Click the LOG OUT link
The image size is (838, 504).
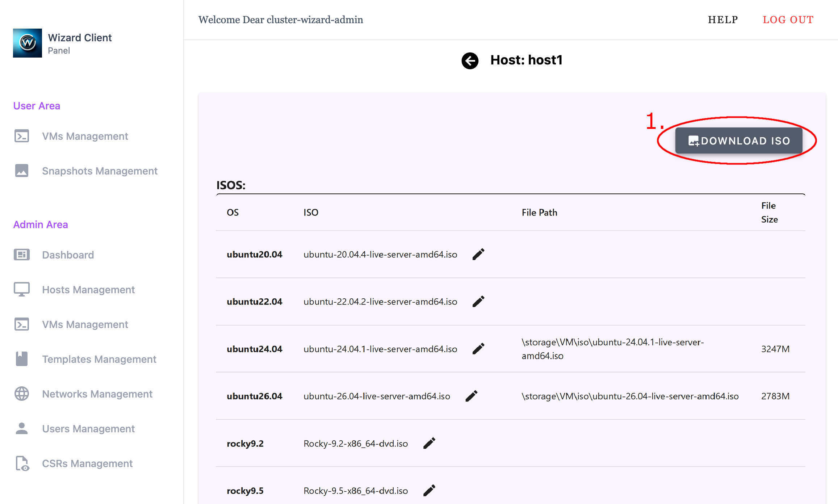(x=788, y=20)
